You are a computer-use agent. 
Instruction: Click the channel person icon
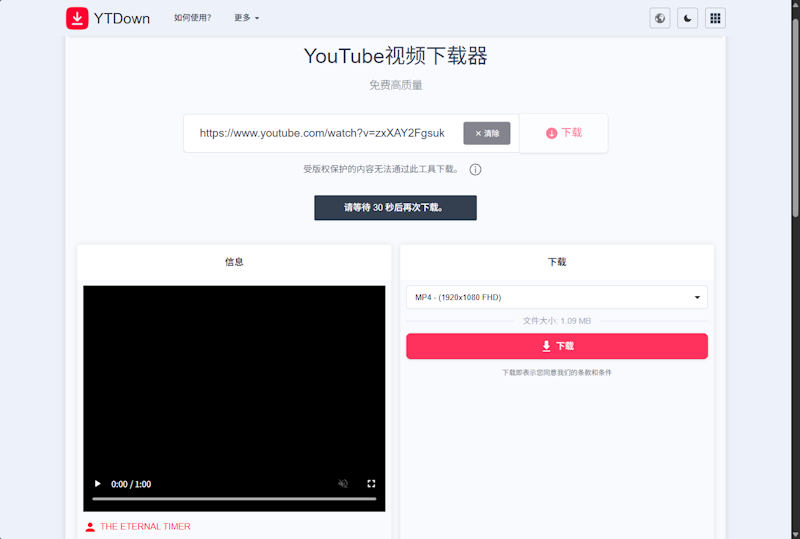click(x=90, y=527)
